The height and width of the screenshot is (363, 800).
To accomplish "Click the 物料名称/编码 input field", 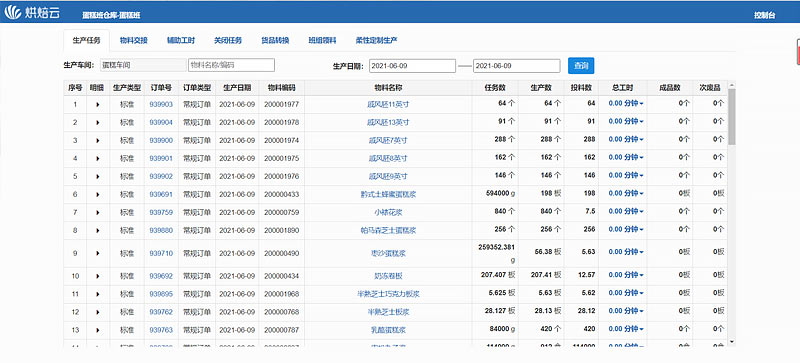I will (232, 65).
